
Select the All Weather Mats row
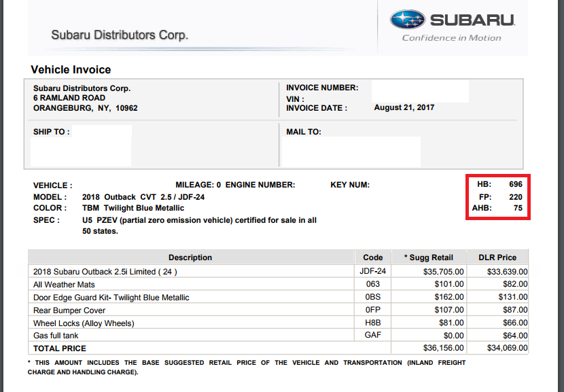tap(278, 285)
